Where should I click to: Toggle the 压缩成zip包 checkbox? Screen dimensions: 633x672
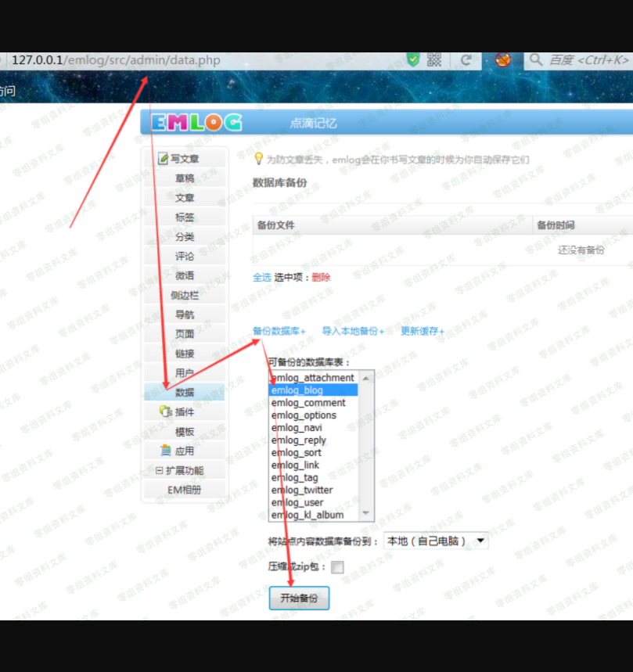[x=337, y=567]
